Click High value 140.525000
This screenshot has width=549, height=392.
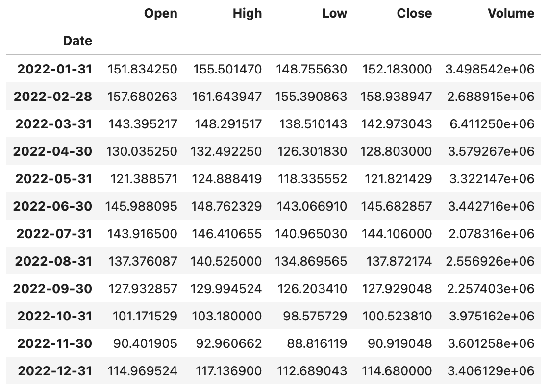226,261
